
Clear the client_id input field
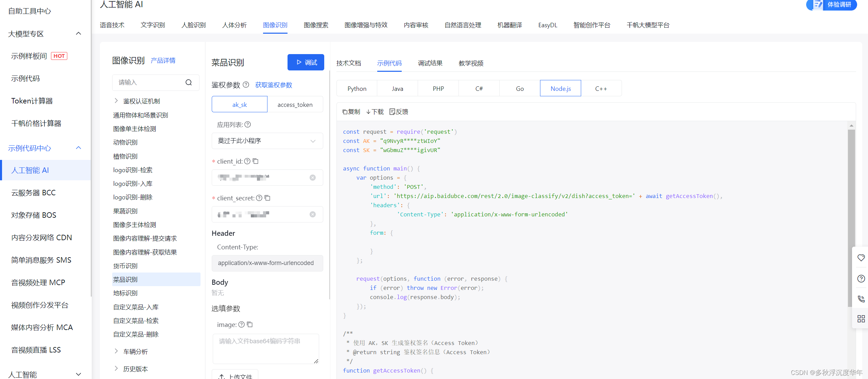313,178
